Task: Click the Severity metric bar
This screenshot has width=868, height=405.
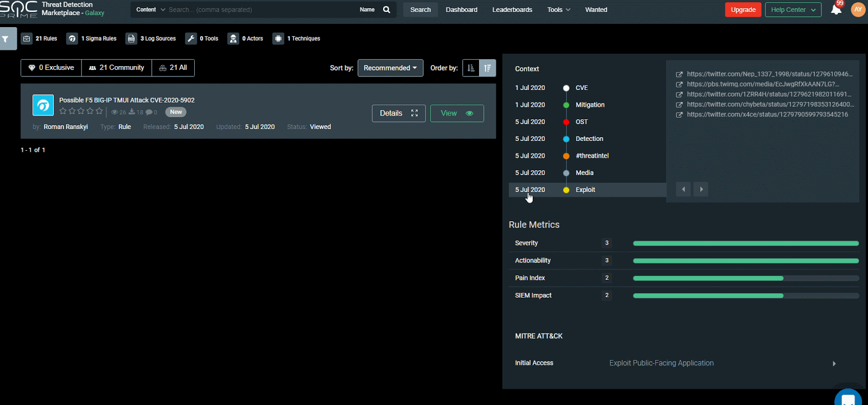Action: click(x=745, y=243)
